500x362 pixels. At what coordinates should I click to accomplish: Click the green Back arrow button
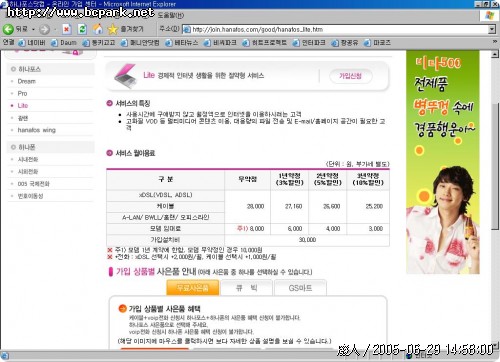(8, 29)
